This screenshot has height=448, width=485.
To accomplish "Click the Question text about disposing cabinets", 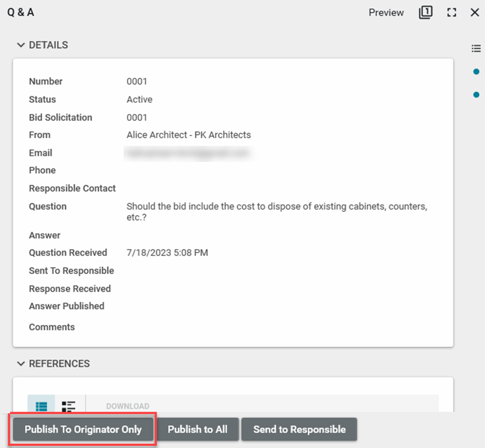I will [x=277, y=211].
